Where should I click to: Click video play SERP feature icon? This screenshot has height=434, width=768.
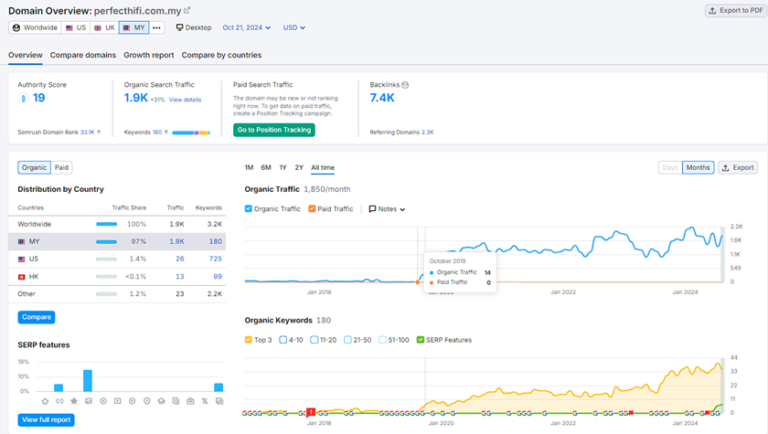click(x=118, y=401)
